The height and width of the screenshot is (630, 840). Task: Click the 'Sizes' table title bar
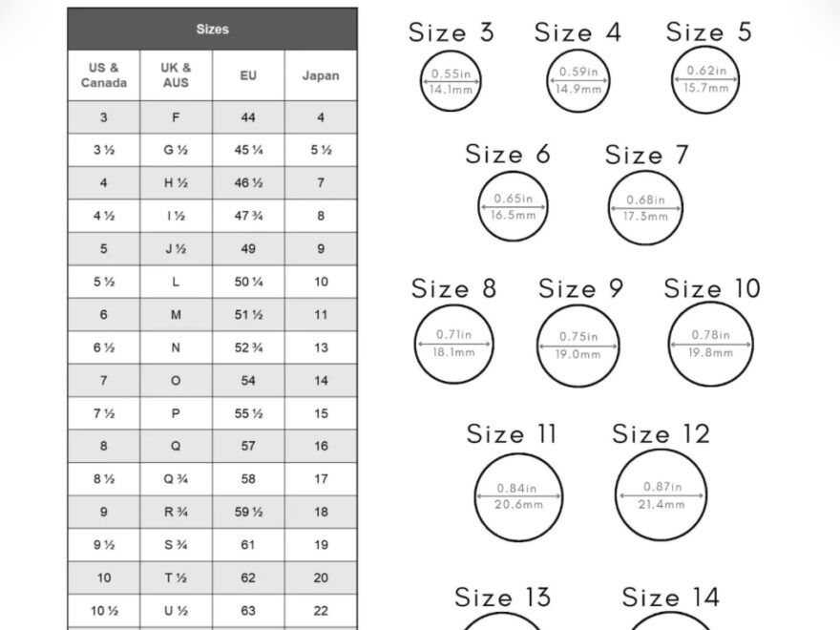(x=212, y=30)
